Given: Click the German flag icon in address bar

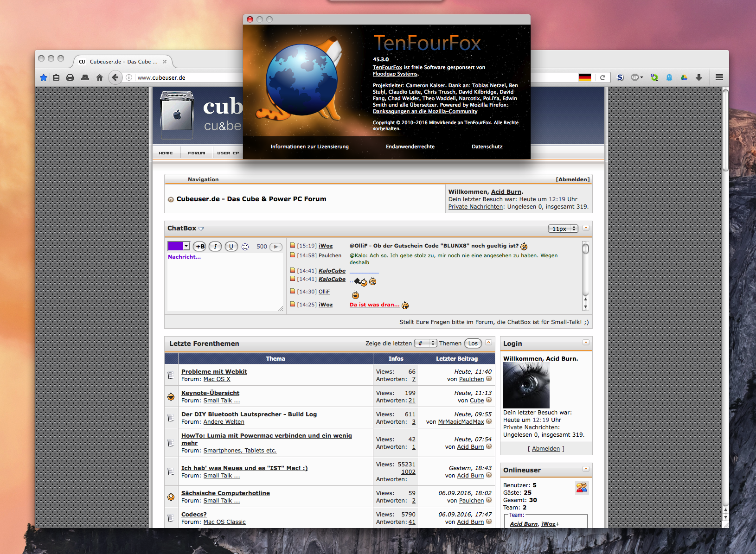Looking at the screenshot, I should point(585,77).
